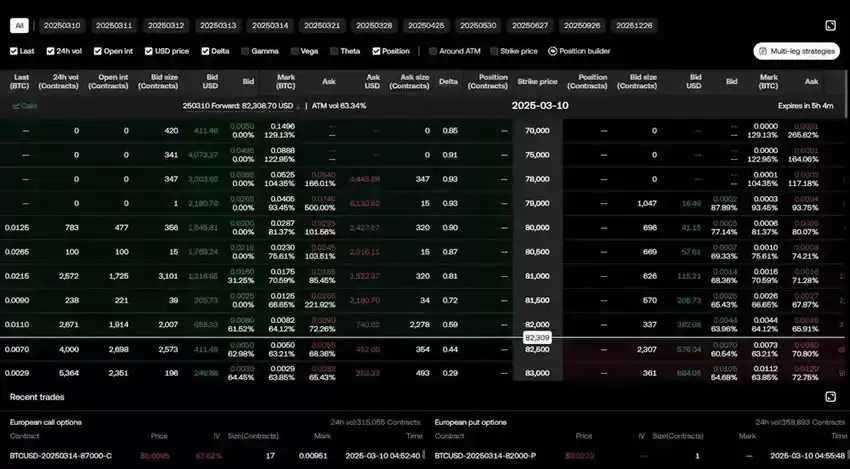The width and height of the screenshot is (850, 469).
Task: Sort by the Delta column header
Action: click(450, 82)
